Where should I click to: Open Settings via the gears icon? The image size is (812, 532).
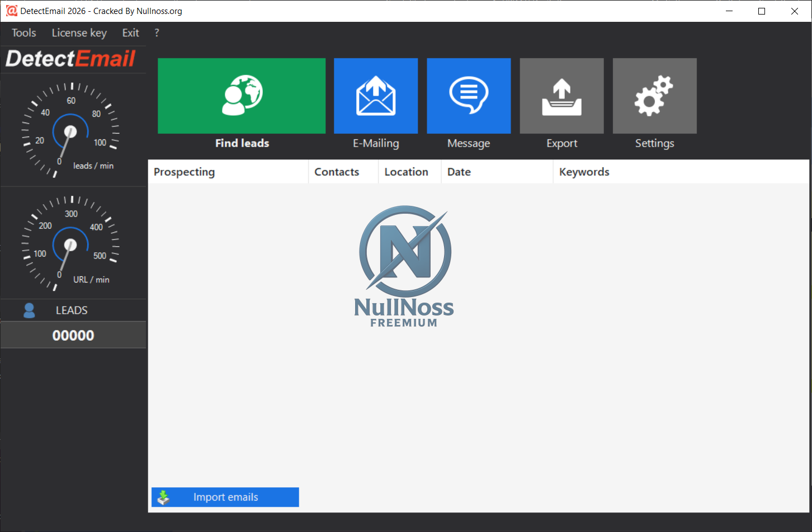click(654, 96)
